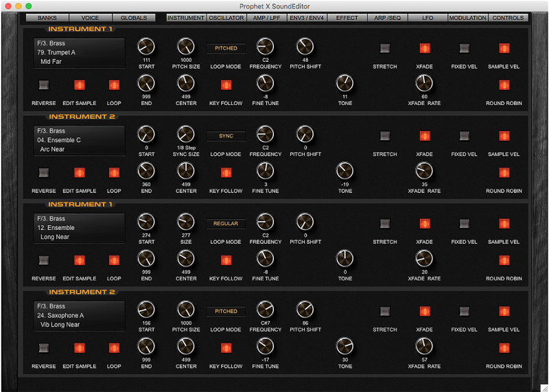Click the Tone knob showing -19
This screenshot has width=549, height=392.
(344, 171)
